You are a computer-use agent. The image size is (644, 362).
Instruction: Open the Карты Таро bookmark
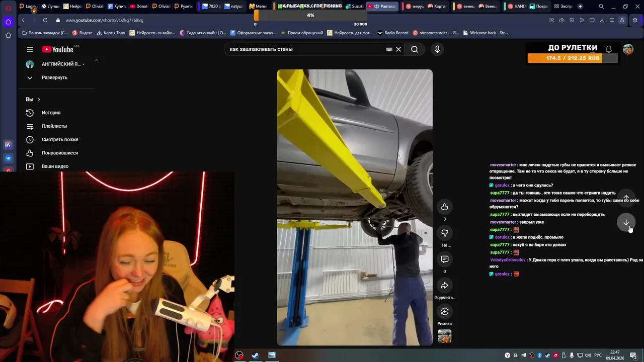point(111,33)
